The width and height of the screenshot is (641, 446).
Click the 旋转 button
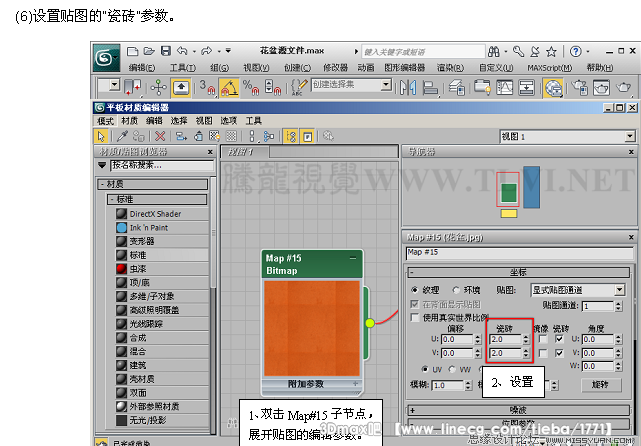point(601,385)
